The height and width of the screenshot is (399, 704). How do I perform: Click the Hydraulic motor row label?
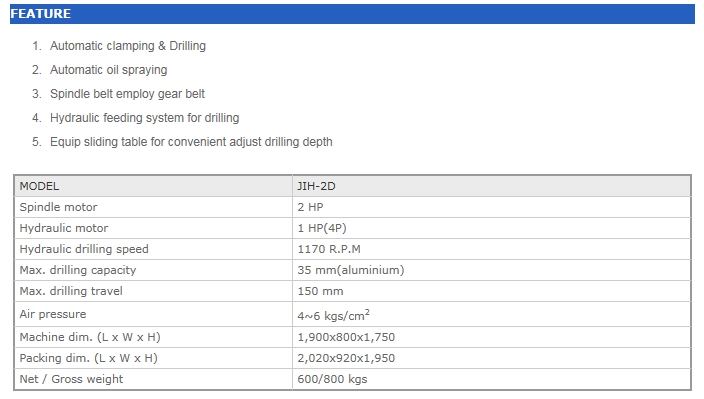64,228
